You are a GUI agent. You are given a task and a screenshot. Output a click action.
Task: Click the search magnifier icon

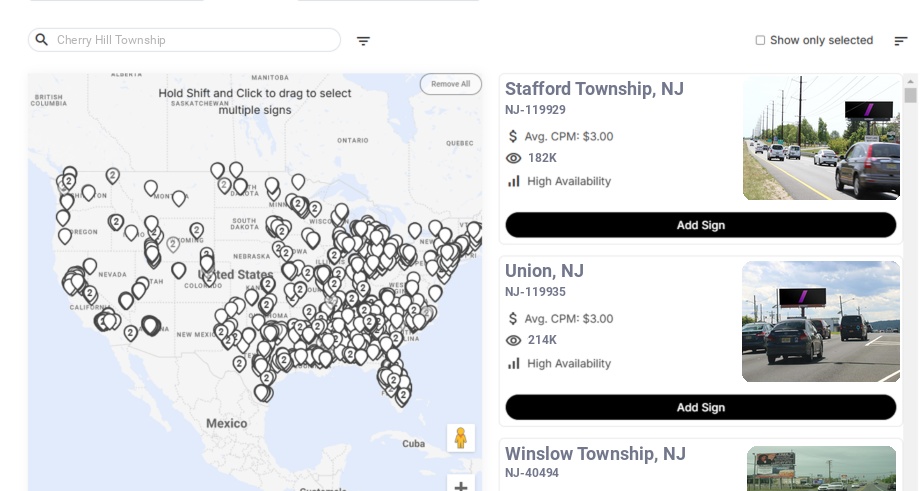[x=42, y=40]
